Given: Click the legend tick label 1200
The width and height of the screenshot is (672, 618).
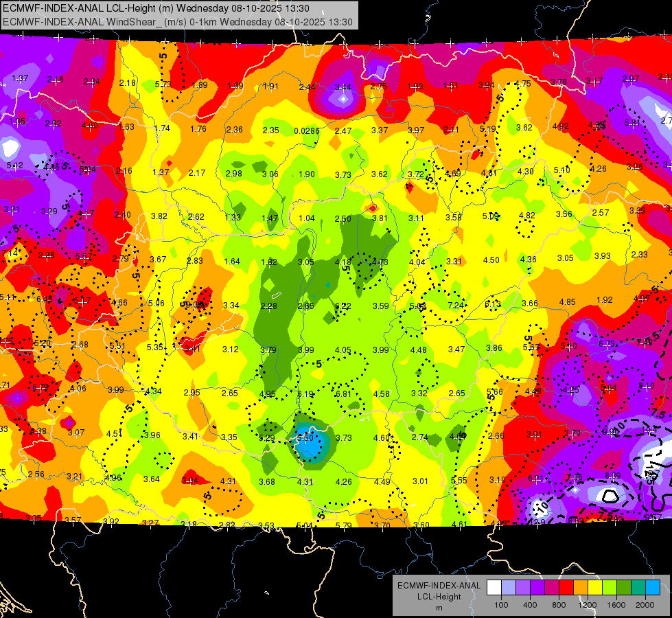Looking at the screenshot, I should (x=587, y=605).
